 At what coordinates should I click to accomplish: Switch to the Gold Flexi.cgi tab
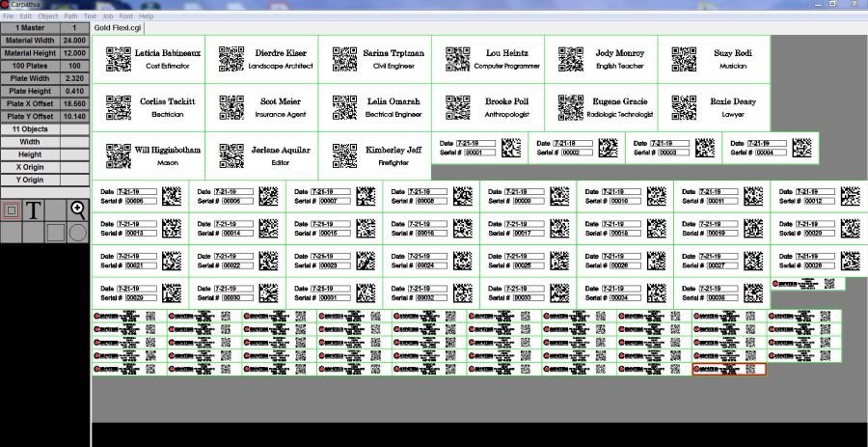[118, 28]
